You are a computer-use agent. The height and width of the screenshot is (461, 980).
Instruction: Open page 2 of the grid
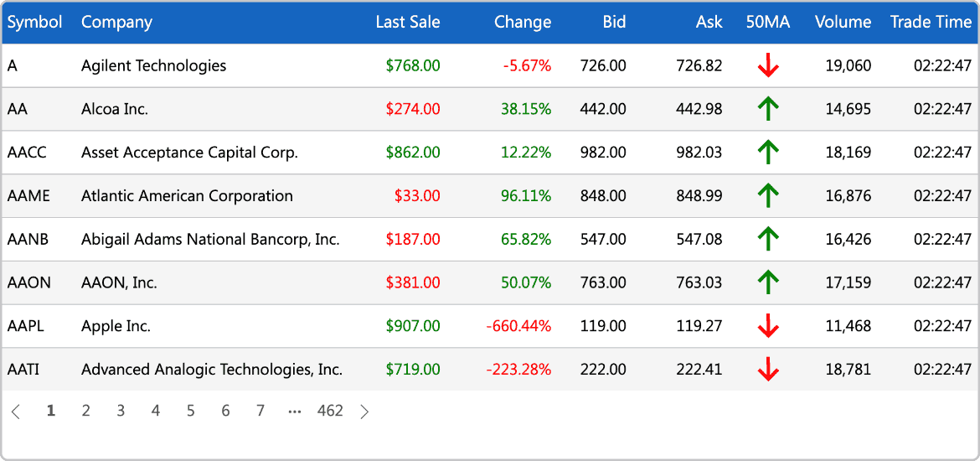tap(86, 411)
